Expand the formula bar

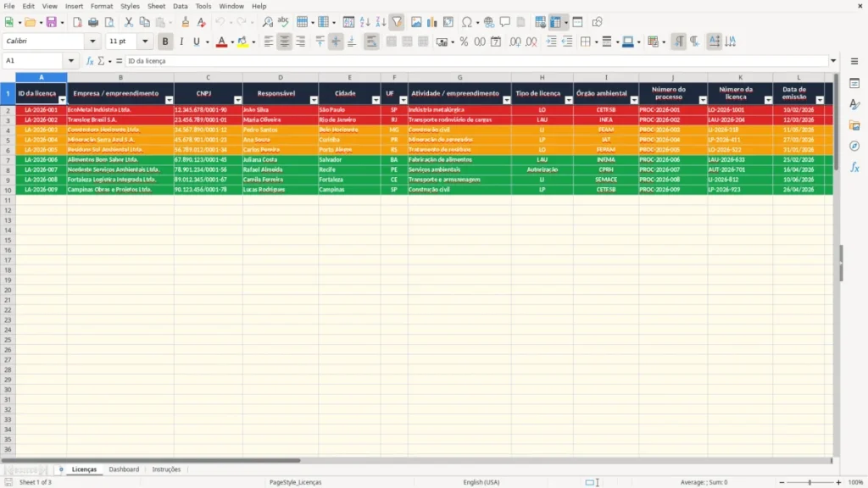(833, 61)
